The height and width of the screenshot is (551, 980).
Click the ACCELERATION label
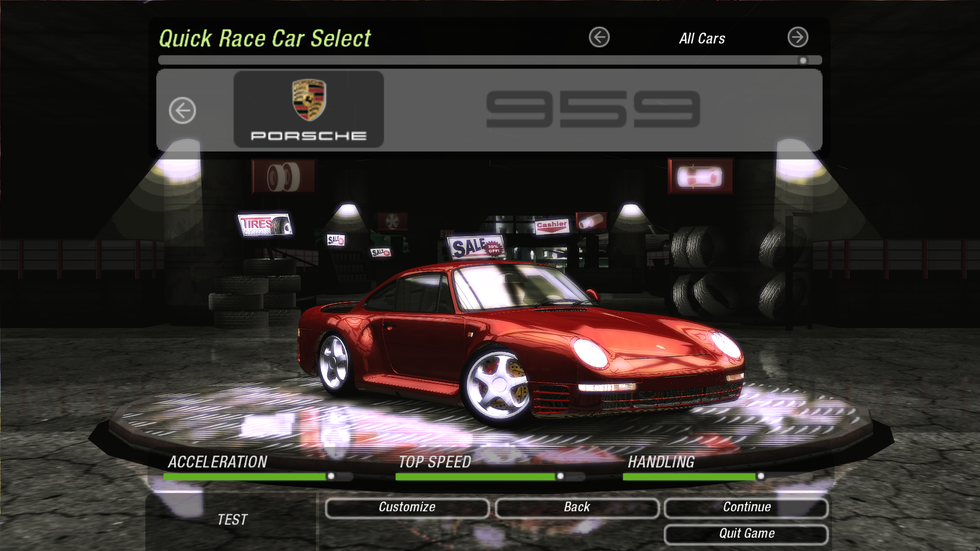point(217,462)
